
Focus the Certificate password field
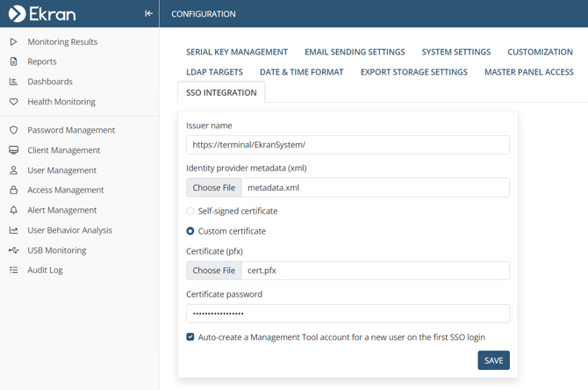click(x=348, y=314)
